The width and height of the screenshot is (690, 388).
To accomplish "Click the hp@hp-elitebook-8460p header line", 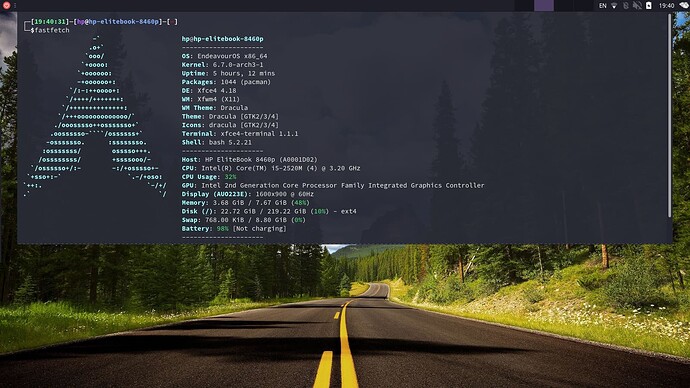I will (222, 39).
